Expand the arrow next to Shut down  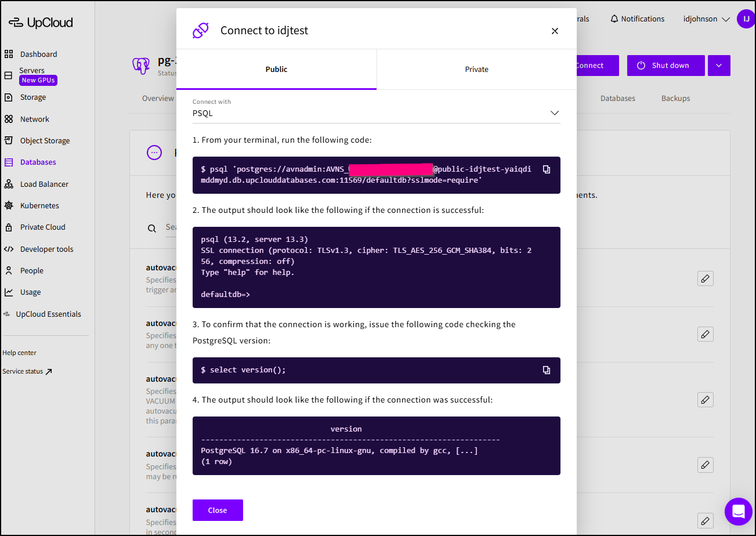pyautogui.click(x=719, y=66)
